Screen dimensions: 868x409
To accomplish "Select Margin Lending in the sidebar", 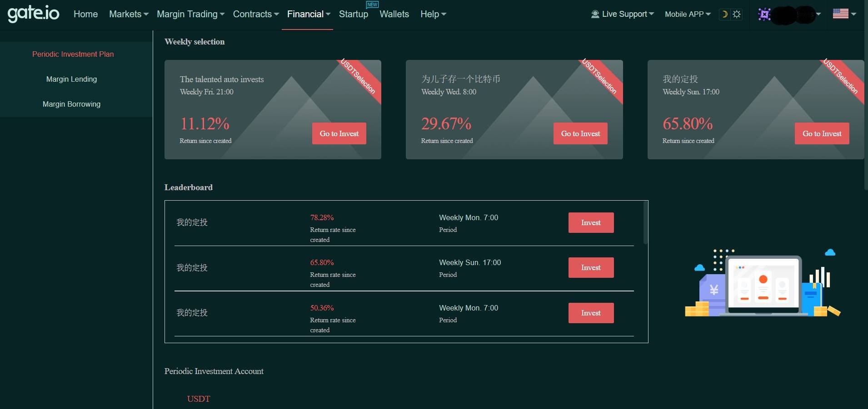I will [x=71, y=79].
